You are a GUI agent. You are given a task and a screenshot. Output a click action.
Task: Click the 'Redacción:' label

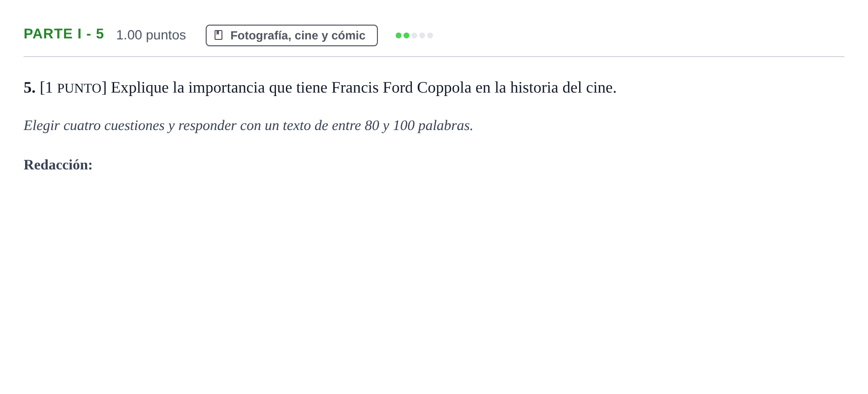tap(58, 164)
